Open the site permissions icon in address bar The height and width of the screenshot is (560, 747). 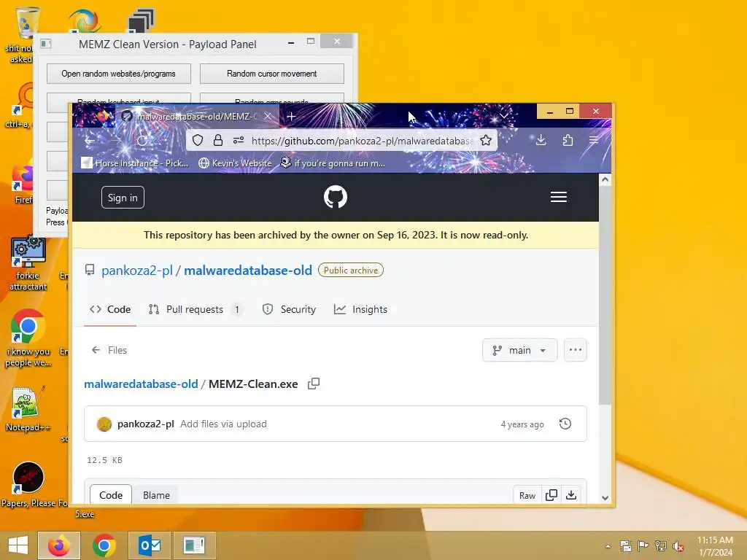239,140
